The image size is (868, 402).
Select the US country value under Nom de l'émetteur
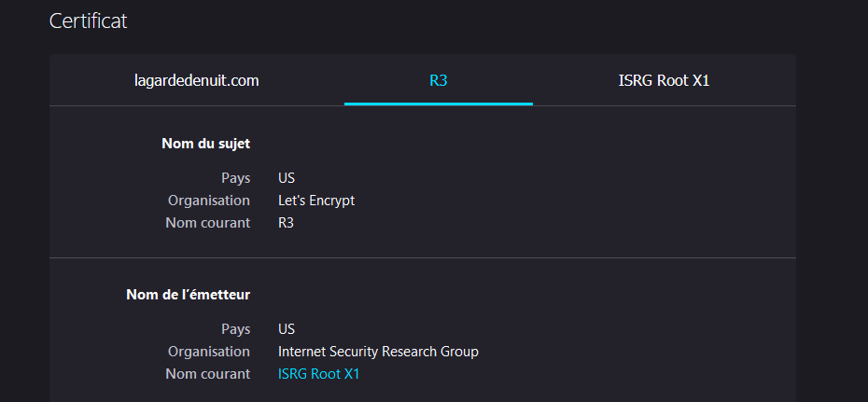(x=287, y=329)
